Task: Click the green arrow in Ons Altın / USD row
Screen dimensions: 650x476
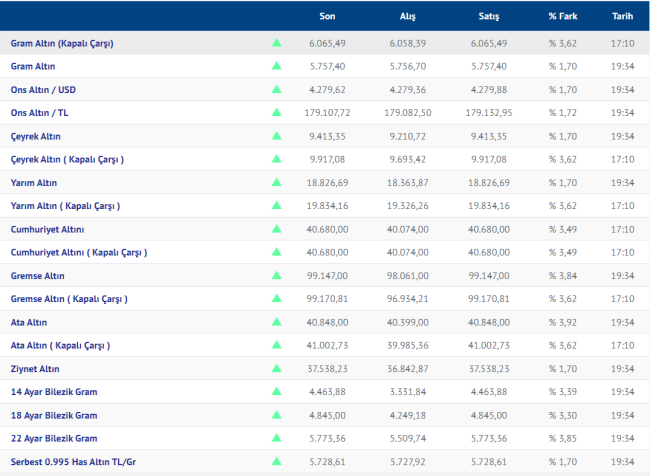Action: tap(276, 90)
